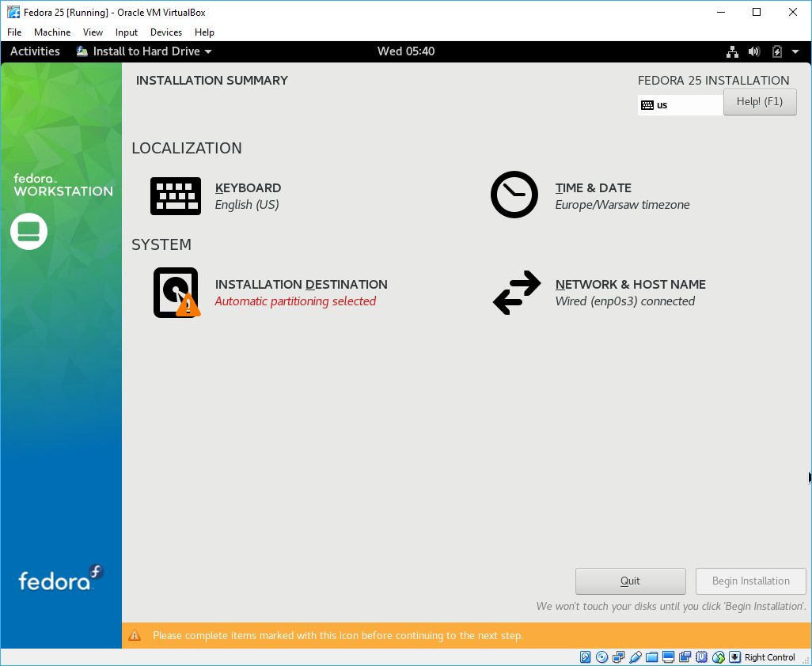Click the VirtualBox mouse integration indicator
Image resolution: width=812 pixels, height=666 pixels.
tap(719, 657)
